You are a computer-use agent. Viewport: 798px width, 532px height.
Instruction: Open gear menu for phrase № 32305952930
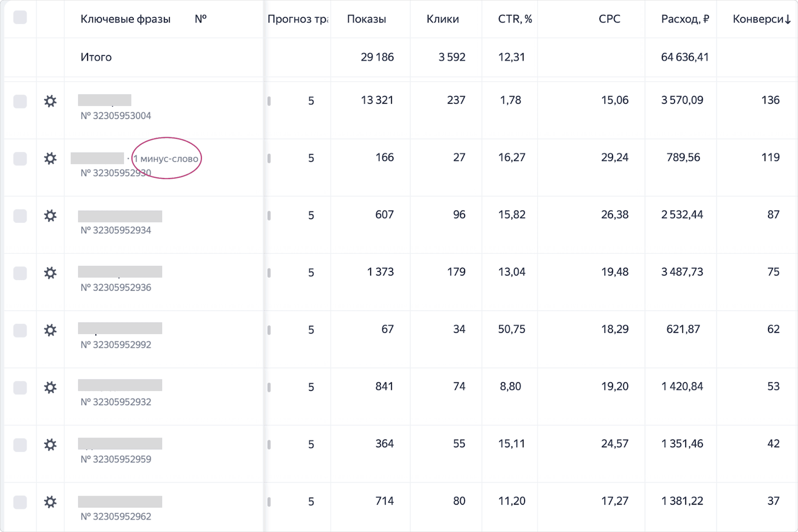[50, 158]
